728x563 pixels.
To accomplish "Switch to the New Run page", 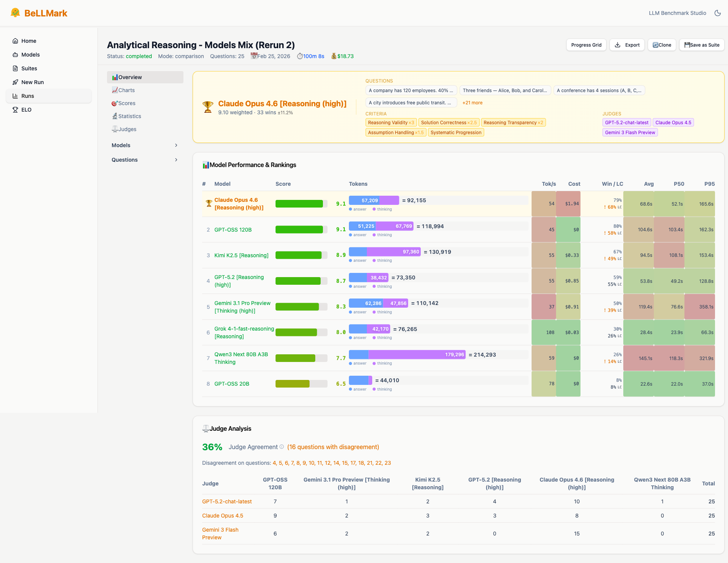I will click(32, 82).
